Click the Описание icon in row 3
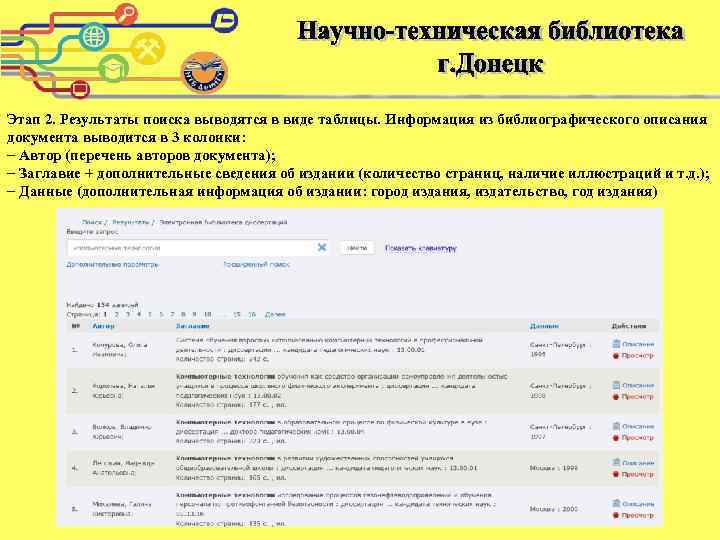This screenshot has width=720, height=540. tap(616, 426)
